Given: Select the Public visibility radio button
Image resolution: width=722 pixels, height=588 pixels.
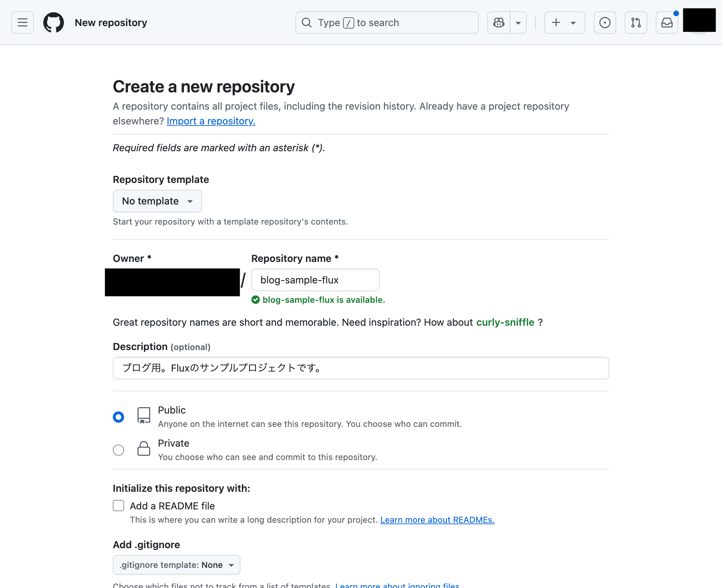Looking at the screenshot, I should tap(118, 417).
